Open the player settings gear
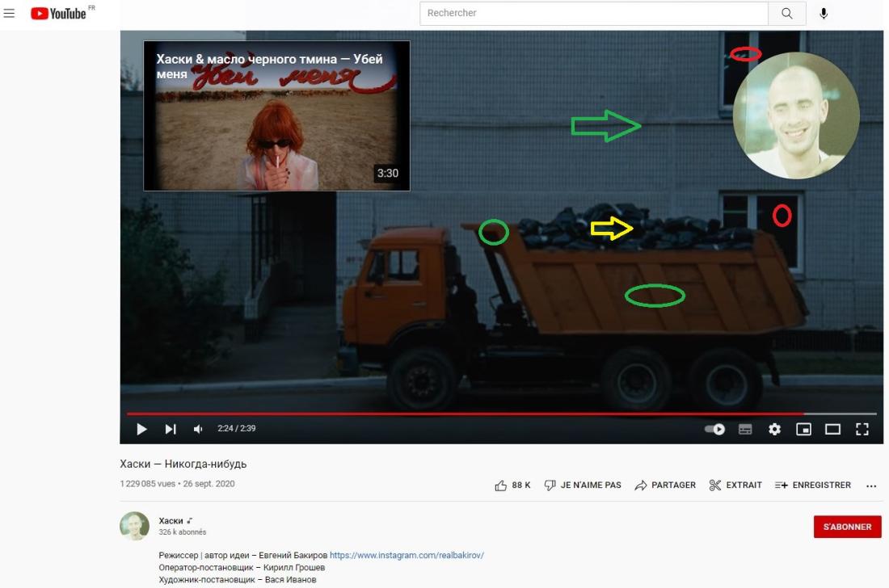Viewport: 889px width, 588px height. tap(774, 429)
